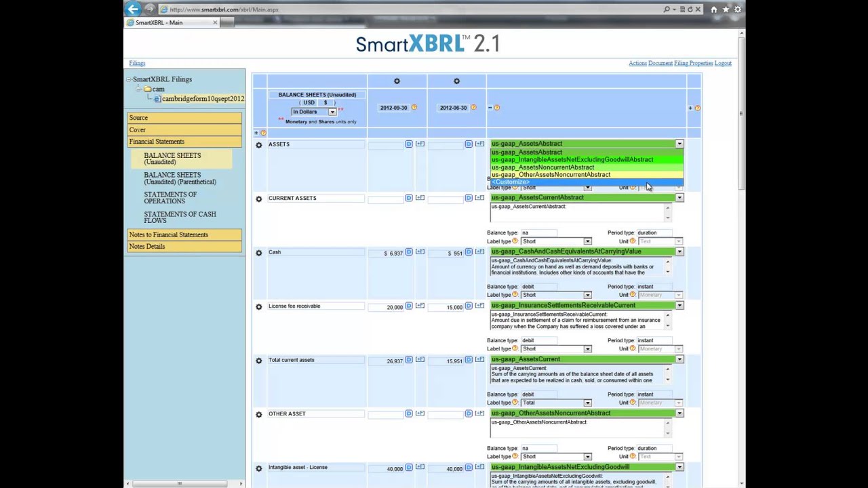
Task: Open the Notes Details section
Action: click(x=184, y=247)
